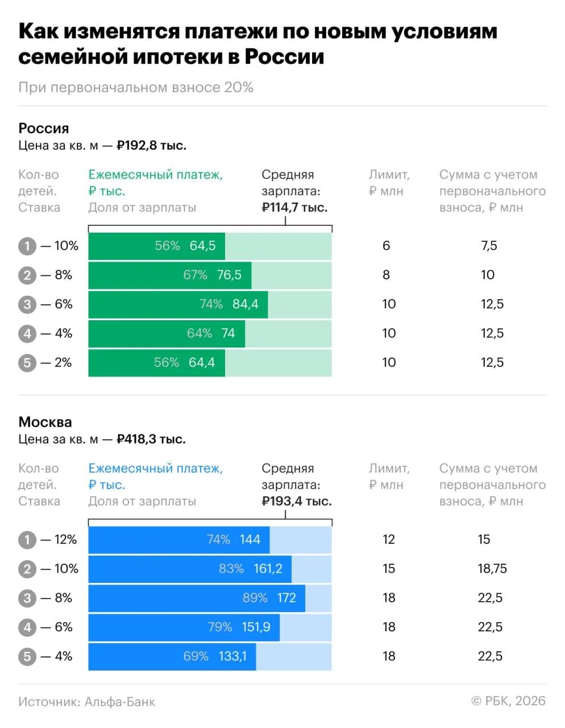Select the green bar showing 74% 84,4
This screenshot has width=565, height=728.
178,304
